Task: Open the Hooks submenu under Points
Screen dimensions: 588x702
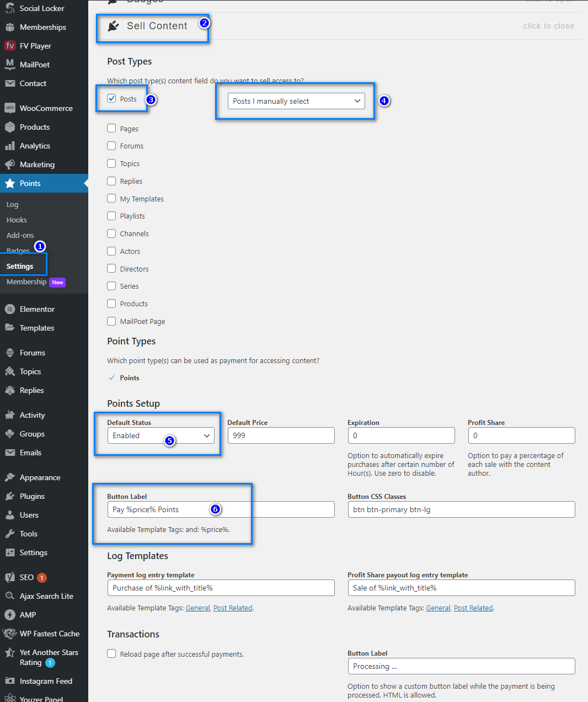Action: point(17,220)
